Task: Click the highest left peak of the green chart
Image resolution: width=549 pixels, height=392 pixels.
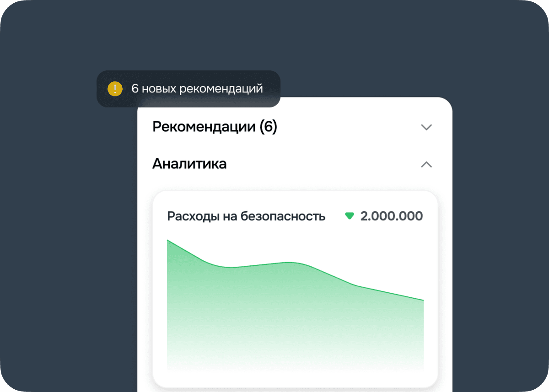Action: [x=168, y=241]
